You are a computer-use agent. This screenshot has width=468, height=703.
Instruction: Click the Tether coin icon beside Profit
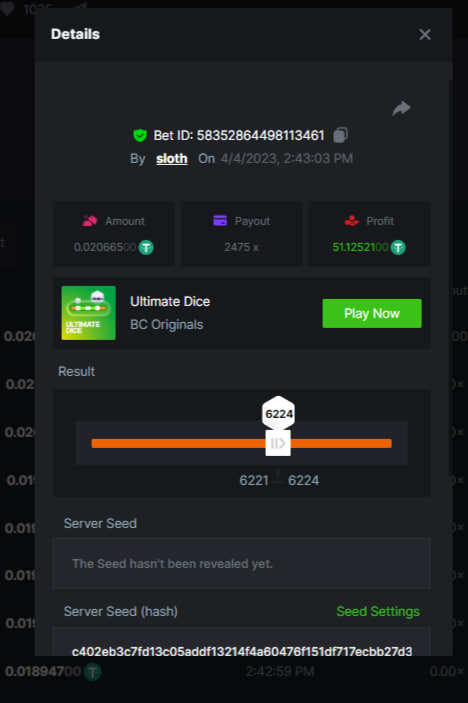coord(398,247)
